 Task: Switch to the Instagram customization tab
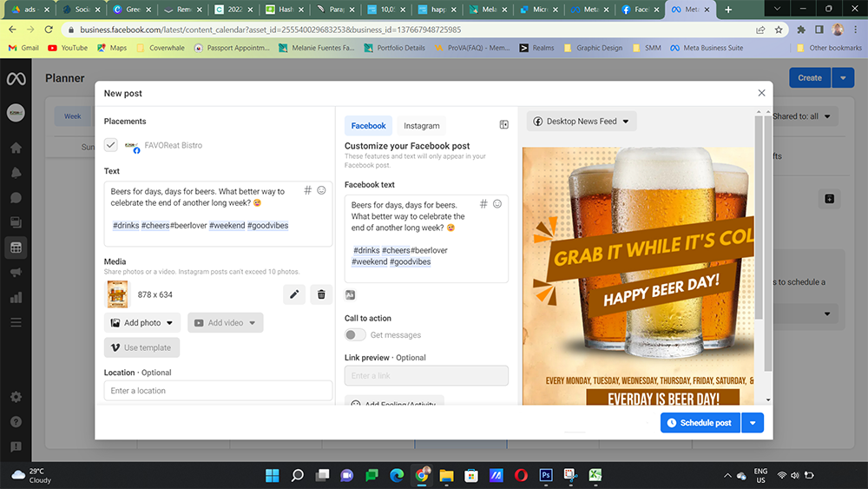421,126
